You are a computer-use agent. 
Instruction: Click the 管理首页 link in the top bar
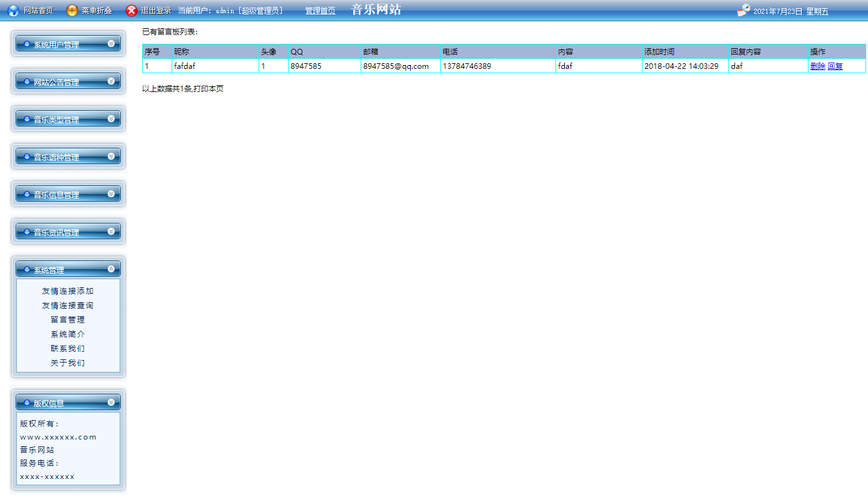pos(320,11)
